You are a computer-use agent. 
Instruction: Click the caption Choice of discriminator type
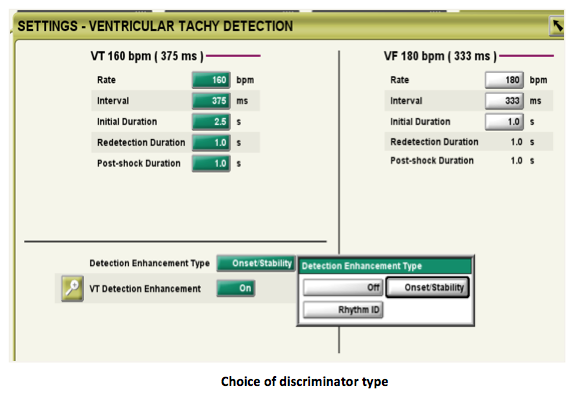click(304, 382)
